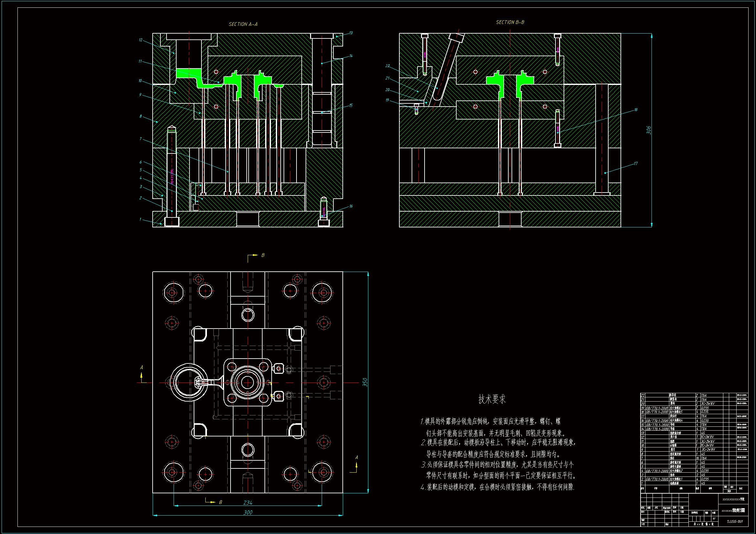Click the upper B section cut marker

pos(263,255)
